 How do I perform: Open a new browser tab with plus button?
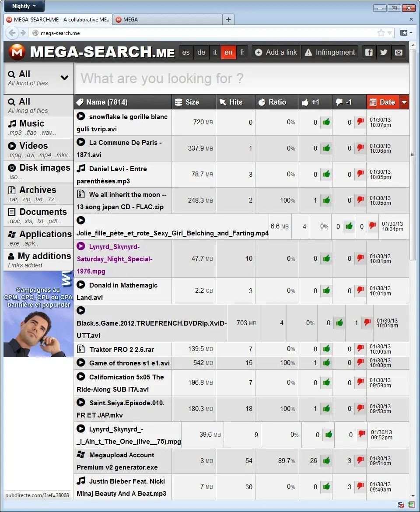point(228,20)
